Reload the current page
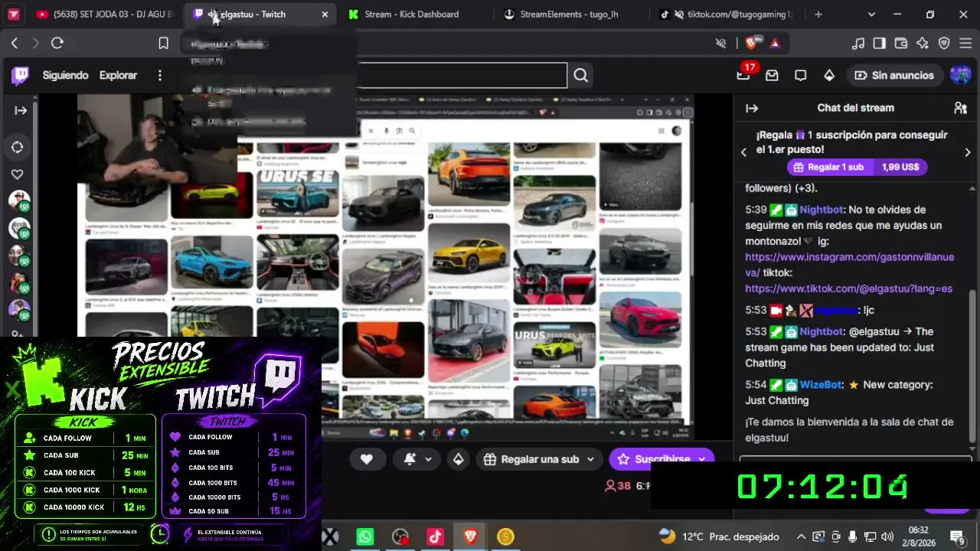This screenshot has width=980, height=551. [57, 44]
